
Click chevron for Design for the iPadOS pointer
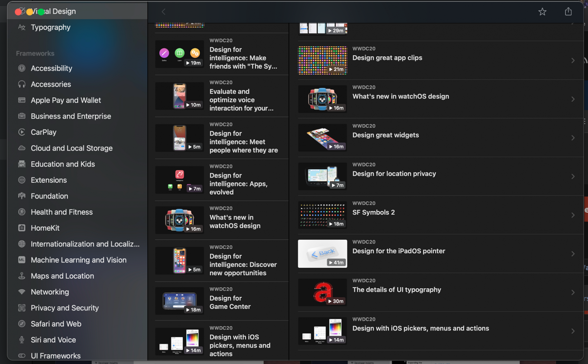pos(573,254)
